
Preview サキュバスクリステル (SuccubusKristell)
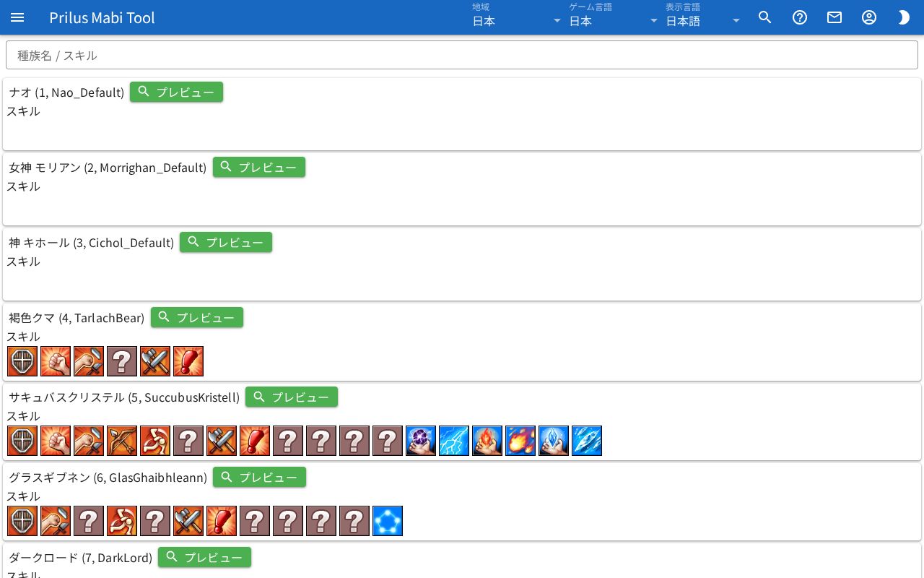pyautogui.click(x=292, y=397)
